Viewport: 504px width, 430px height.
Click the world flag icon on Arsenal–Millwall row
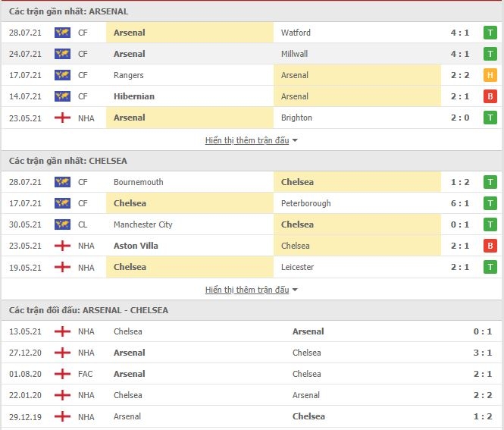click(x=62, y=54)
